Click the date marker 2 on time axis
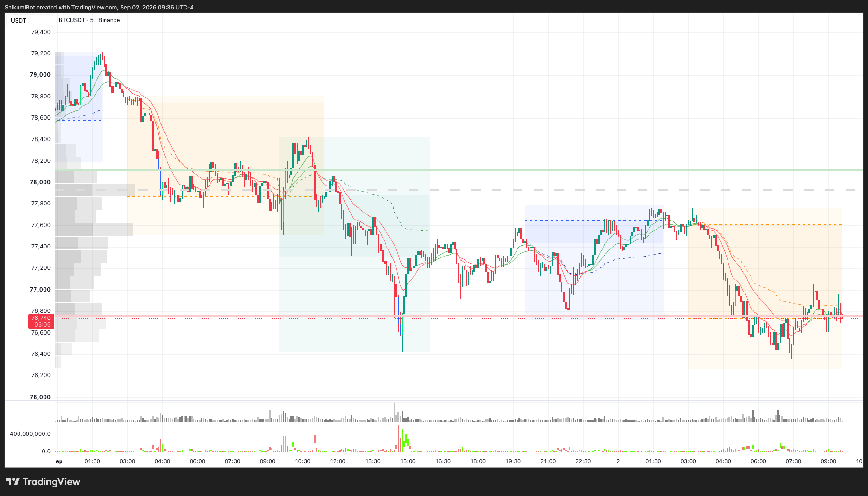The image size is (868, 496). (x=618, y=461)
